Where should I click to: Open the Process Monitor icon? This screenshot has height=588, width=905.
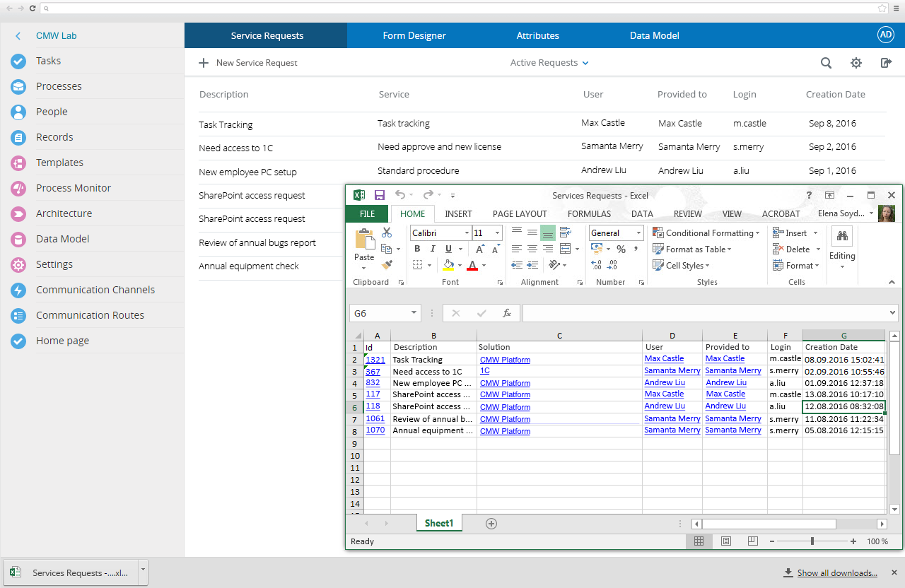pyautogui.click(x=18, y=189)
